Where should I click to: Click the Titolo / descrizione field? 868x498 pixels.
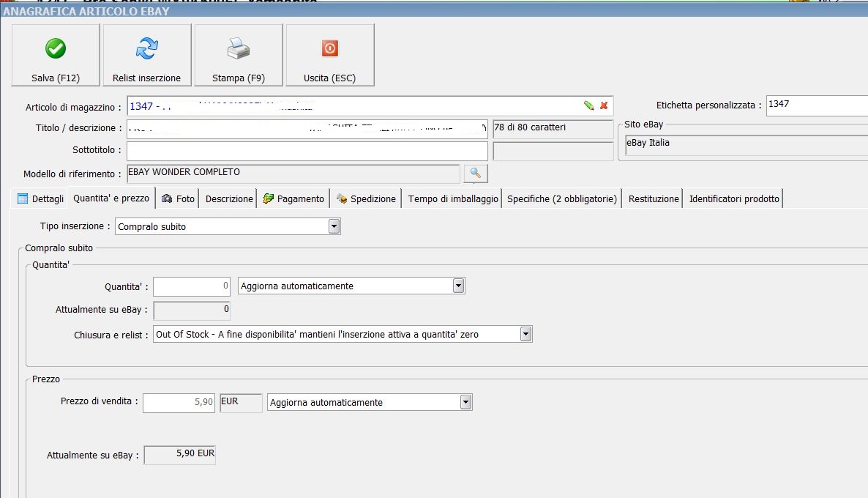(307, 129)
